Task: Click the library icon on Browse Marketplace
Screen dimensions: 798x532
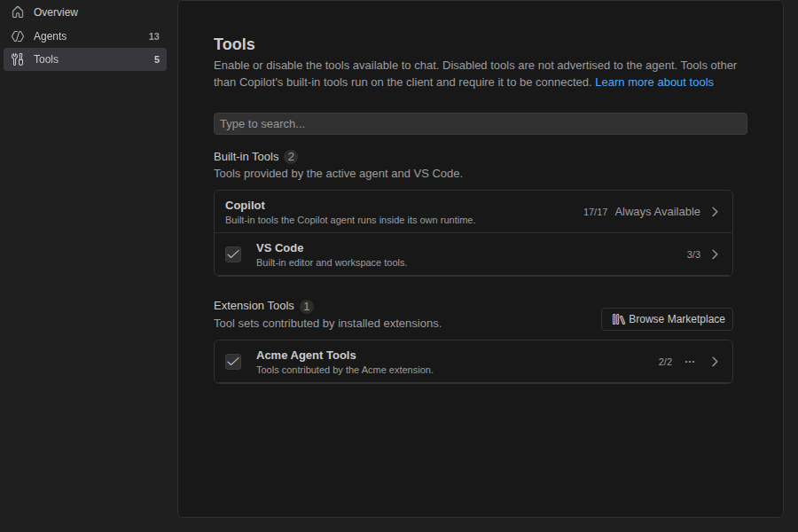Action: [618, 319]
